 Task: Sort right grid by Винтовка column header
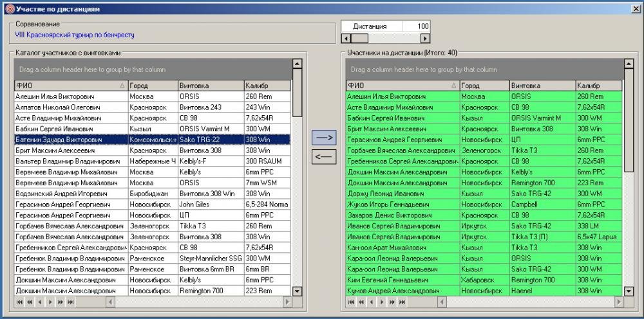(541, 86)
